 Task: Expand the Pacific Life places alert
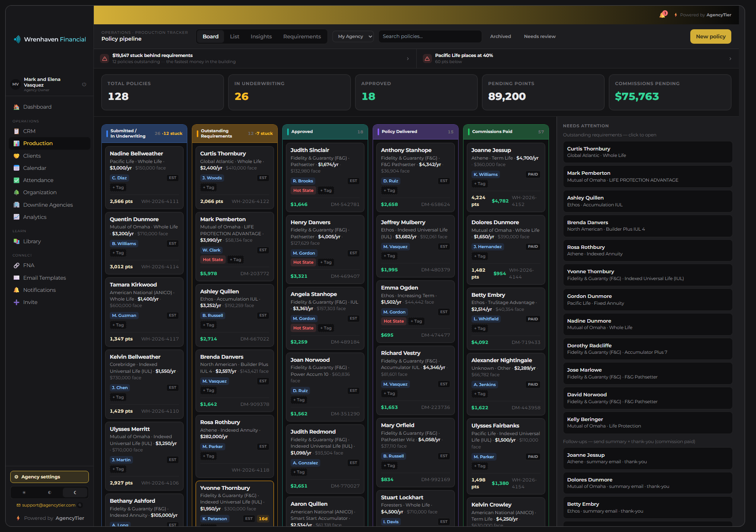[x=578, y=59]
